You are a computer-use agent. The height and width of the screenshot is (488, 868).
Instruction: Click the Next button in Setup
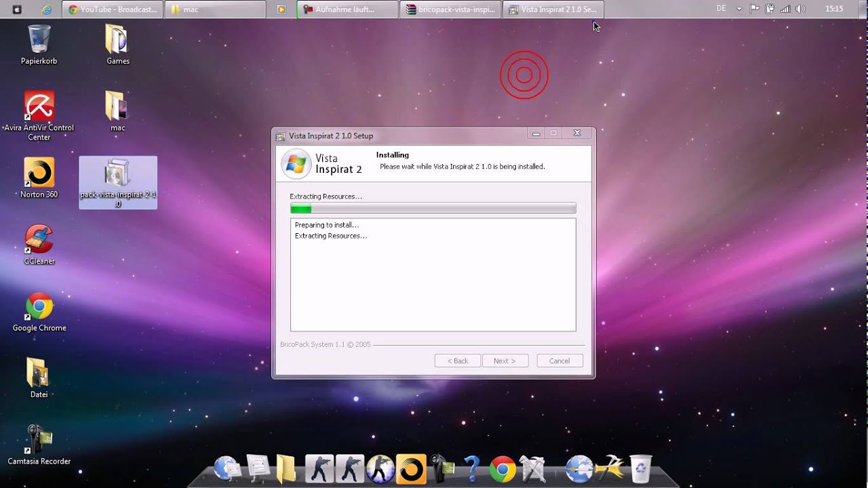coord(505,361)
